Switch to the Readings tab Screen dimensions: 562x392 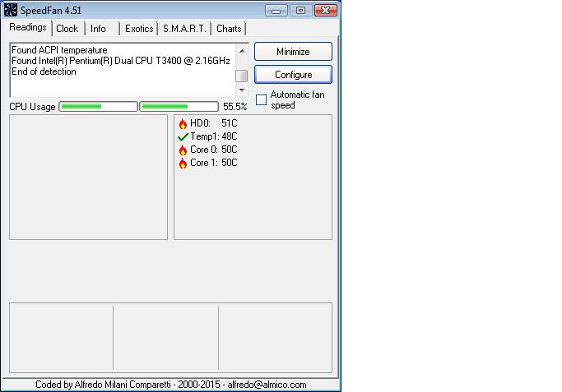click(x=28, y=28)
